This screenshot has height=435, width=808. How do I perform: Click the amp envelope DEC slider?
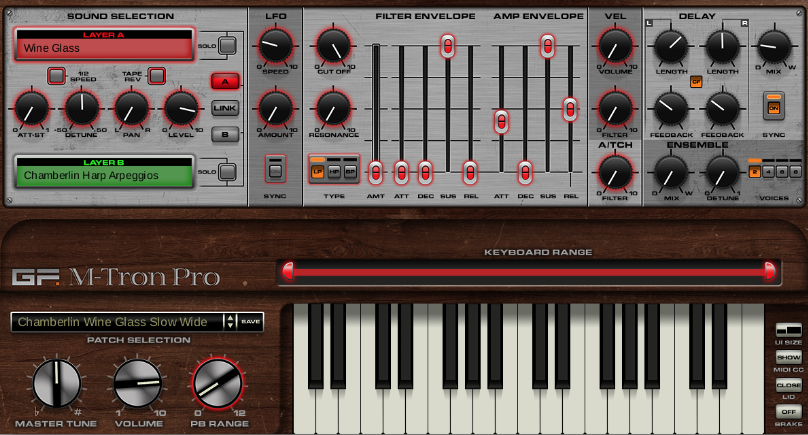525,173
